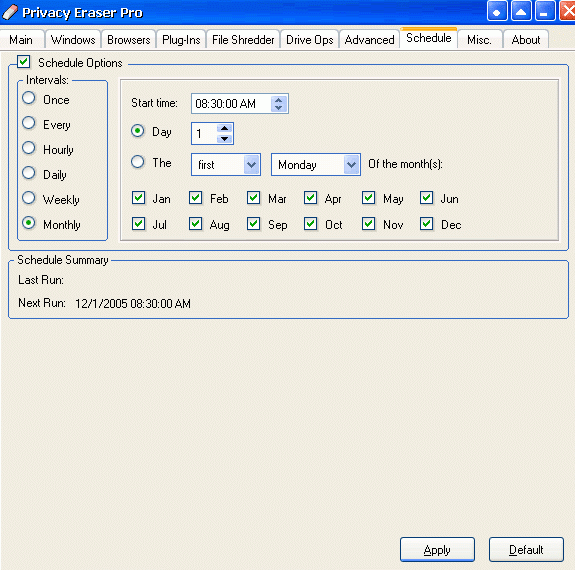Image resolution: width=575 pixels, height=570 pixels.
Task: Toggle the Sep month checkbox
Action: click(x=253, y=223)
